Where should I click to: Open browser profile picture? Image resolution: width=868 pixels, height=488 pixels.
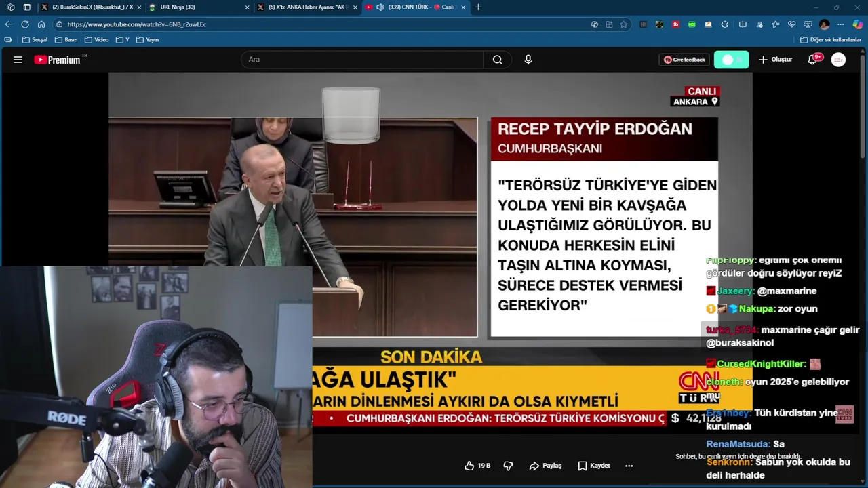point(825,24)
